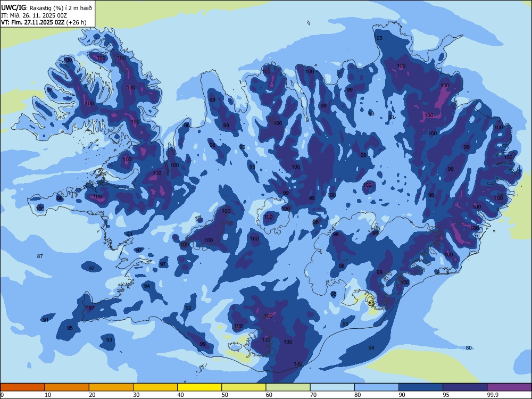Click the dark blue 90–95 legend swatch
The image size is (532, 399).
point(421,387)
